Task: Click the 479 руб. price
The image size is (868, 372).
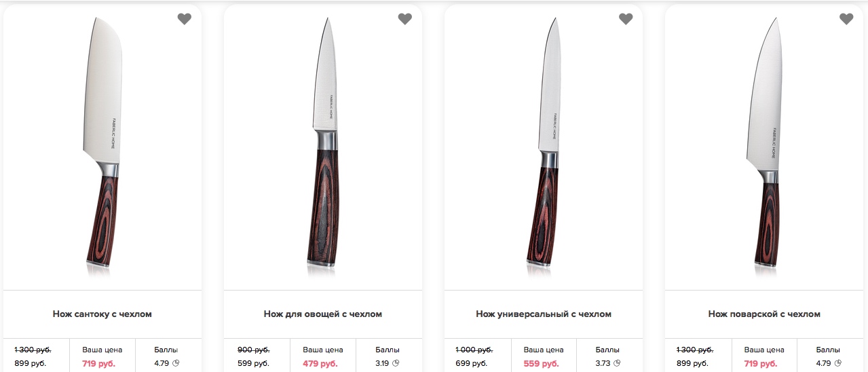Action: tap(320, 364)
